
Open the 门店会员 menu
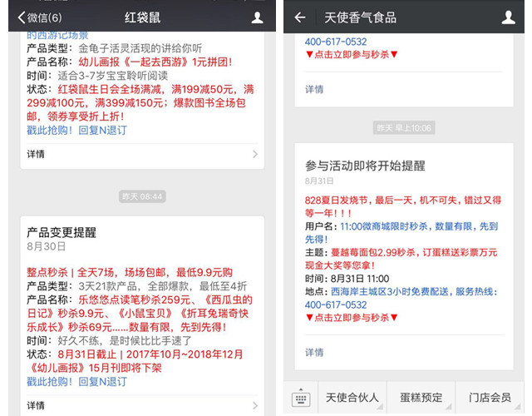tap(490, 398)
